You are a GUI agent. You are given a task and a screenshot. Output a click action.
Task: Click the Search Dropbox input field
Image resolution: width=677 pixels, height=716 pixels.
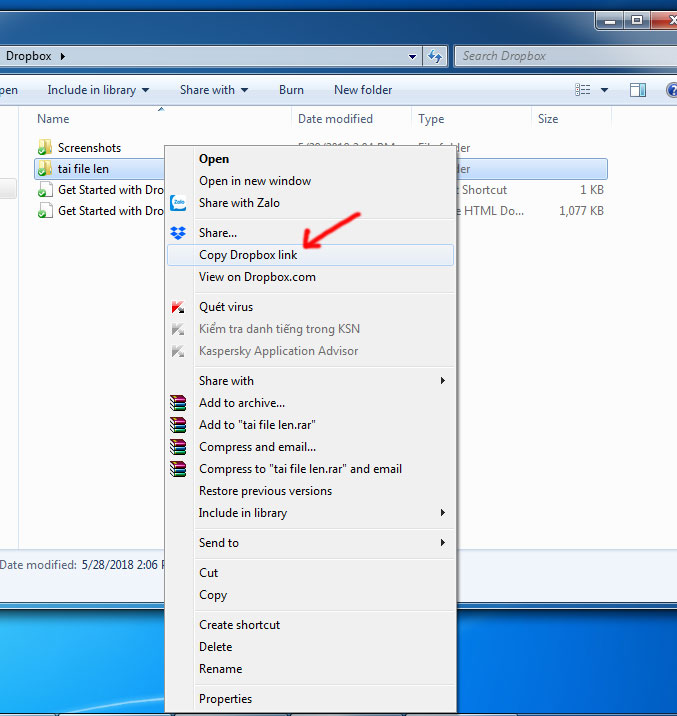click(x=560, y=56)
